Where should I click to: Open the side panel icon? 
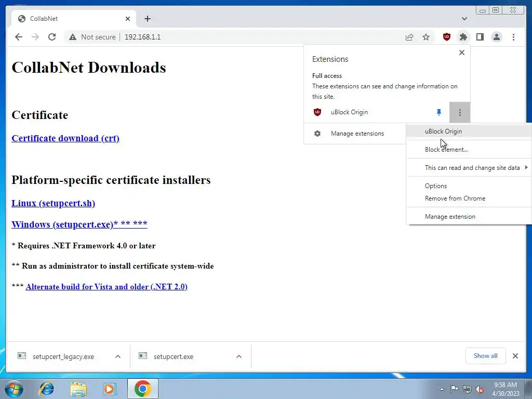coord(480,37)
